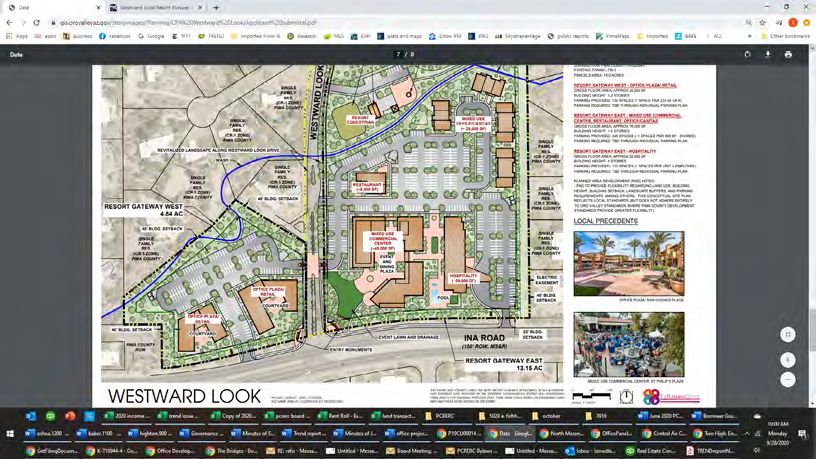Click the mixed use commercial center photo

[629, 345]
